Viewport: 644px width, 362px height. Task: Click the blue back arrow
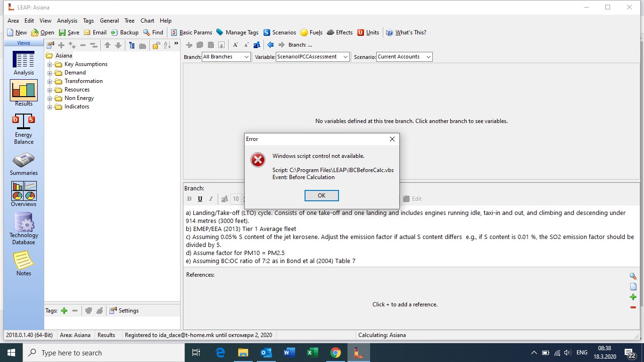click(x=271, y=45)
